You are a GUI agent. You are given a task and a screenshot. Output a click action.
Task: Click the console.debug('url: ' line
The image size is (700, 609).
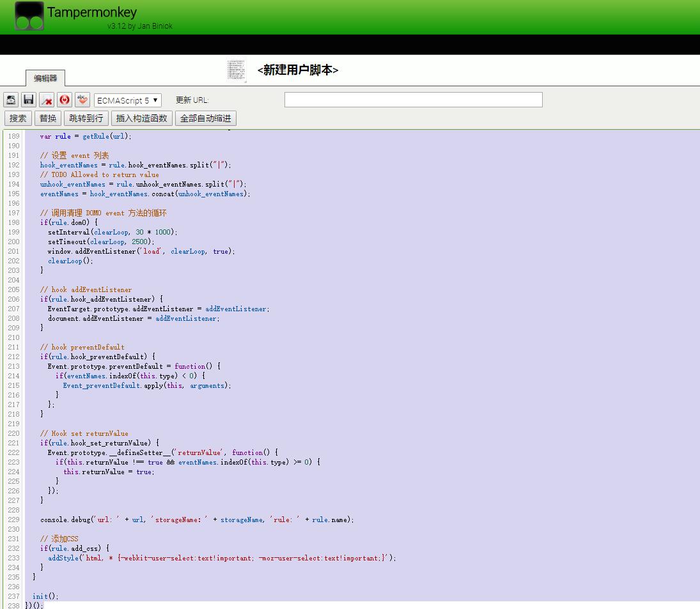[197, 520]
